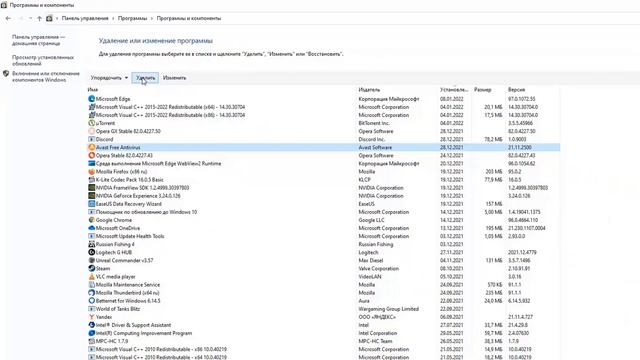Screen dimensions: 640x360
Task: Sort by the Имя column header
Action: click(x=93, y=89)
